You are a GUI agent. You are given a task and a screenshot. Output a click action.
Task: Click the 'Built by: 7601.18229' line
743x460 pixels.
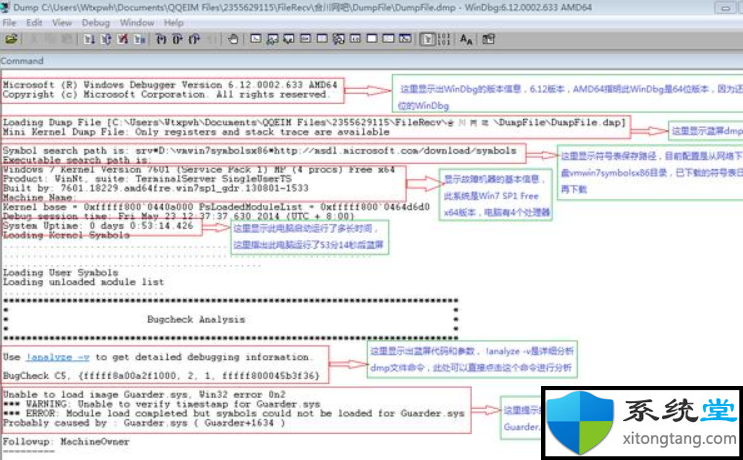155,188
